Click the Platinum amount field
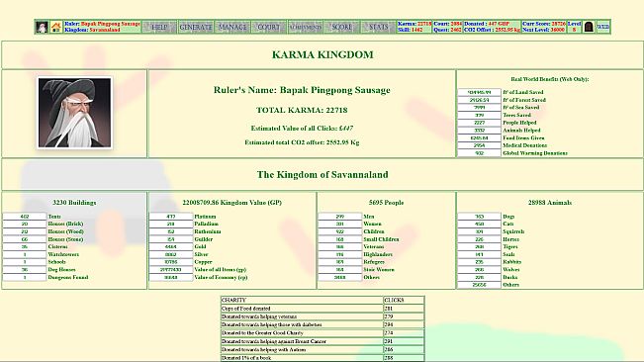Viewport: 644px width, 362px height. tap(171, 217)
